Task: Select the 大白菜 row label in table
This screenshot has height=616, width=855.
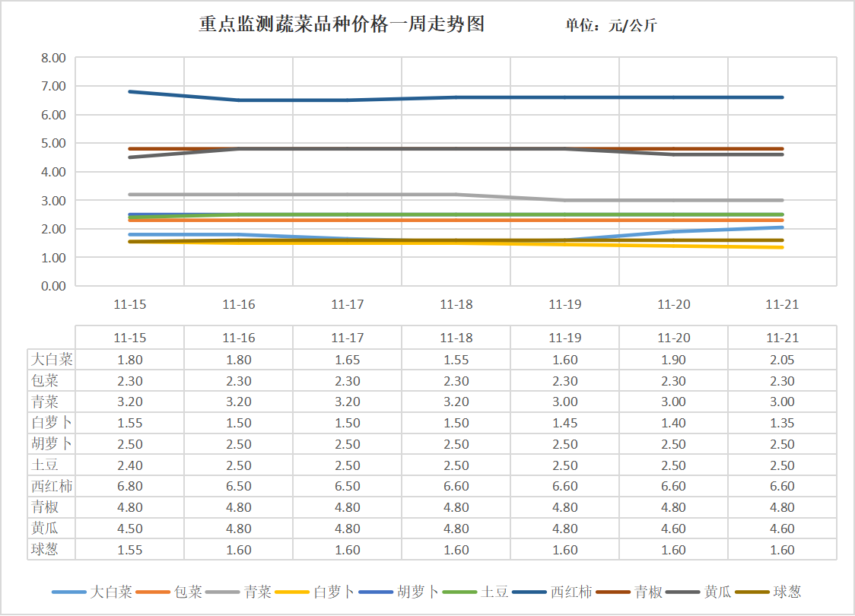Action: (52, 360)
